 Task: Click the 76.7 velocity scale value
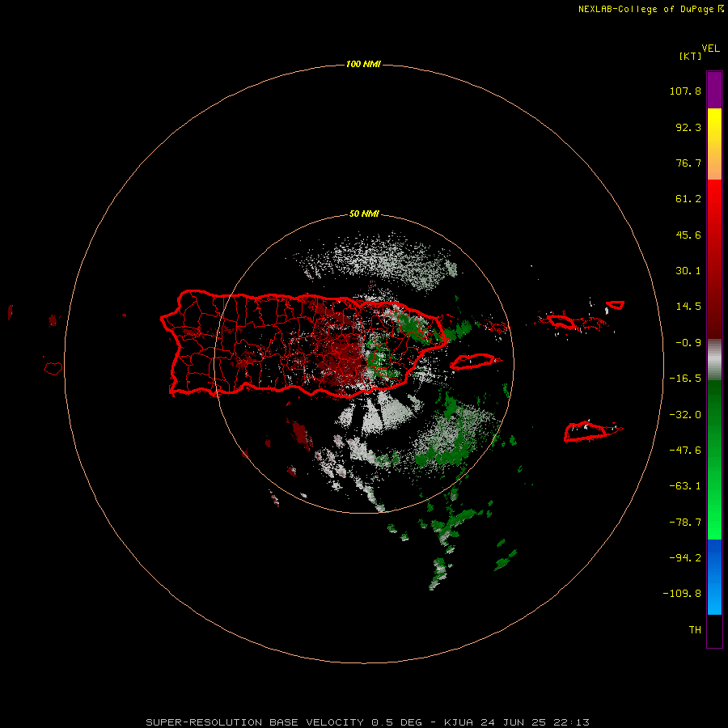pos(688,163)
